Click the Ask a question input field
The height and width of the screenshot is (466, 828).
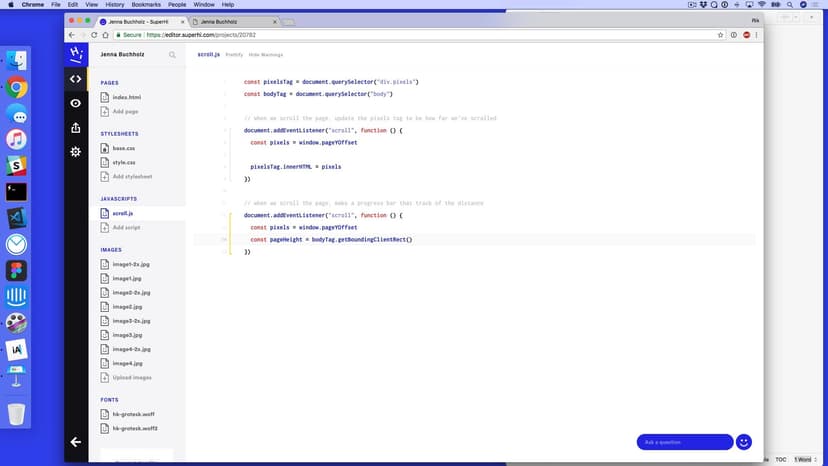pyautogui.click(x=684, y=442)
